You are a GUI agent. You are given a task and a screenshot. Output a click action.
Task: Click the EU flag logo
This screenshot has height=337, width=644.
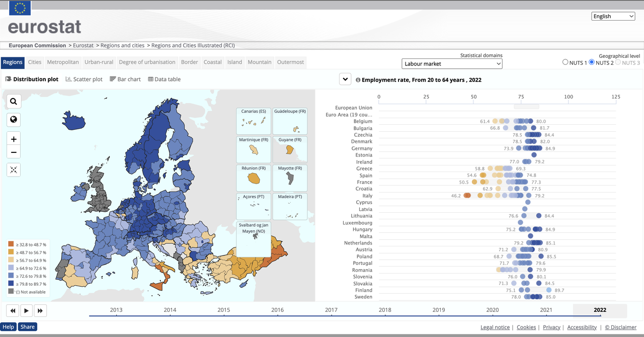click(20, 9)
